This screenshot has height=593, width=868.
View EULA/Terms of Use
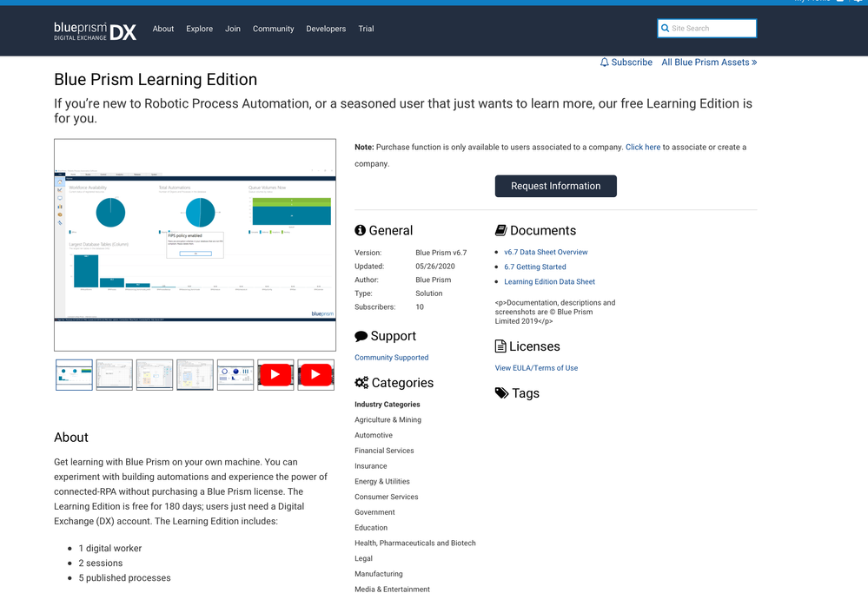point(536,368)
